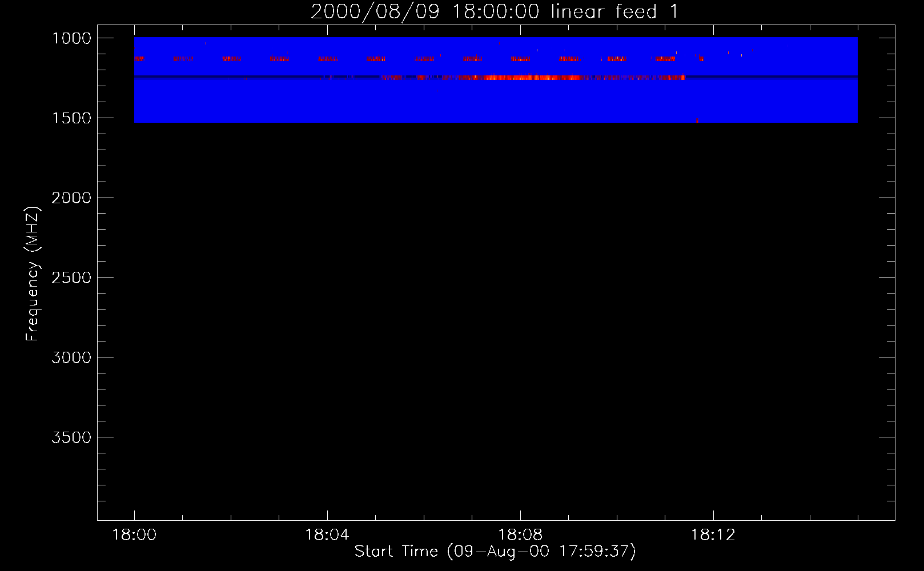The width and height of the screenshot is (924, 571).
Task: Click the 'Frequency (MHZ)' axis label
Action: pos(33,274)
